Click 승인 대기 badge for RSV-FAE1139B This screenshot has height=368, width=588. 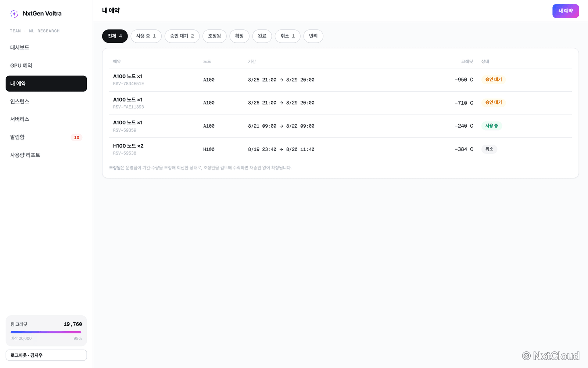pos(494,102)
